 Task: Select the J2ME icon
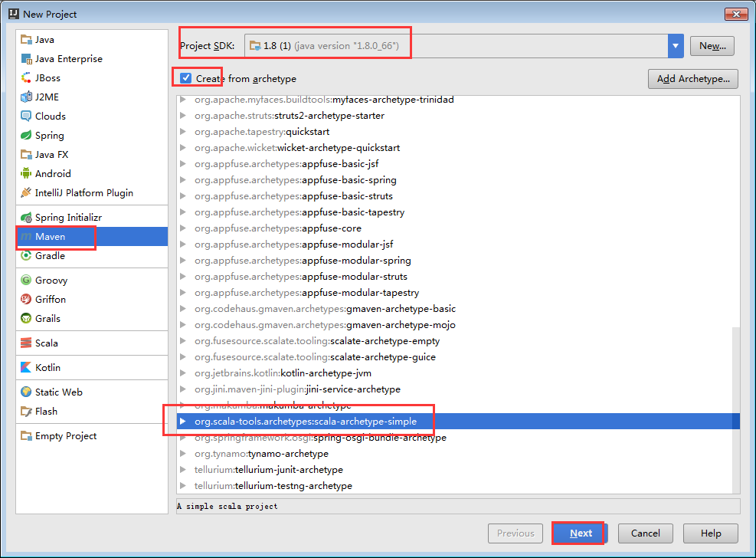coord(26,97)
